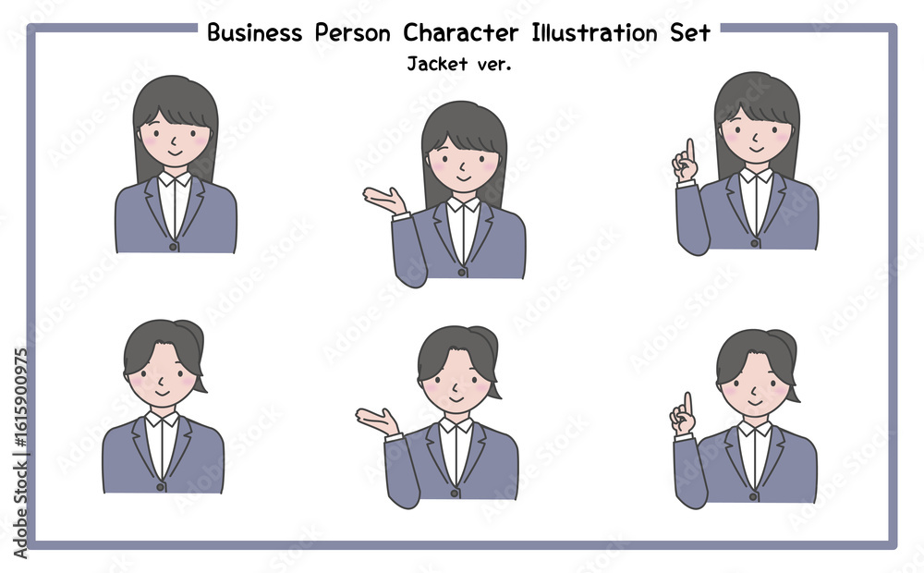Select the ponytail woman pointing finger up

click(x=744, y=420)
